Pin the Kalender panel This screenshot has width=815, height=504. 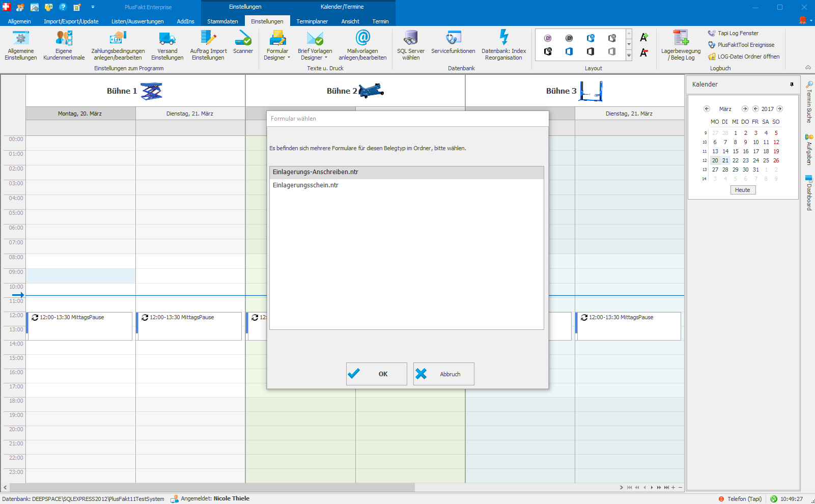(x=792, y=85)
